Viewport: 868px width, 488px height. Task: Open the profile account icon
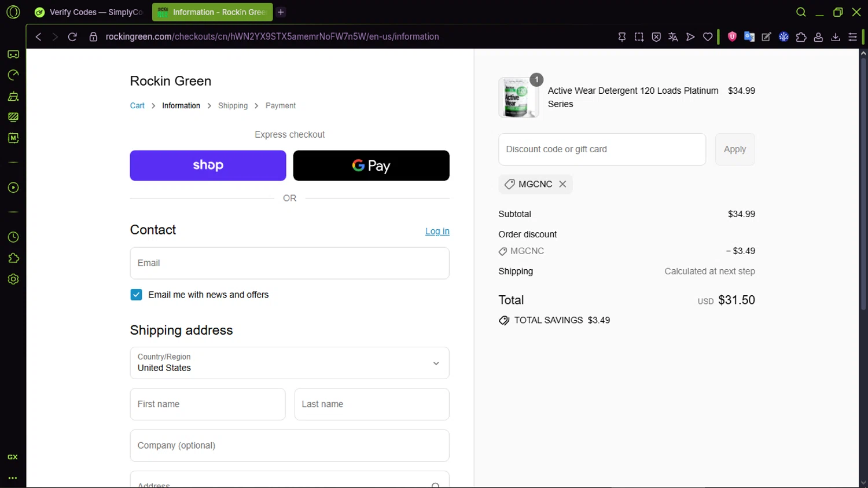coord(818,37)
